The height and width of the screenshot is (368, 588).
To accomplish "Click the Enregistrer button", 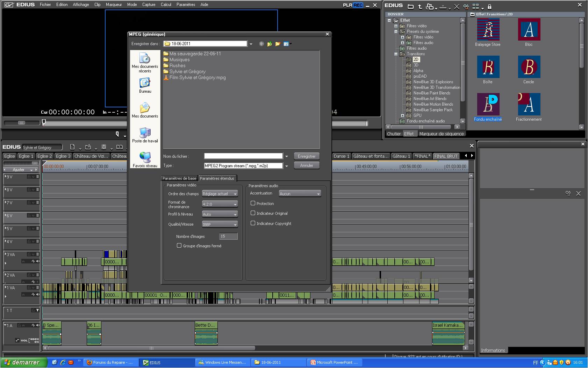I will [x=307, y=156].
